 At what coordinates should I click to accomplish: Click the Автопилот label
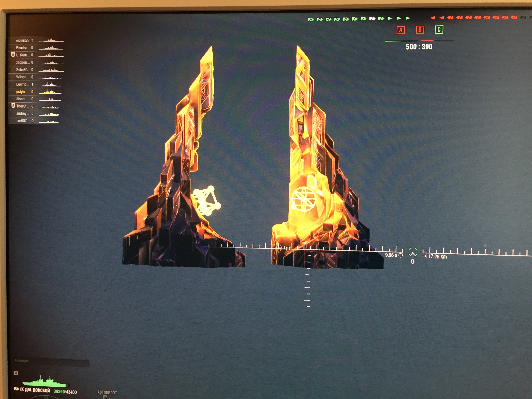coord(107,392)
